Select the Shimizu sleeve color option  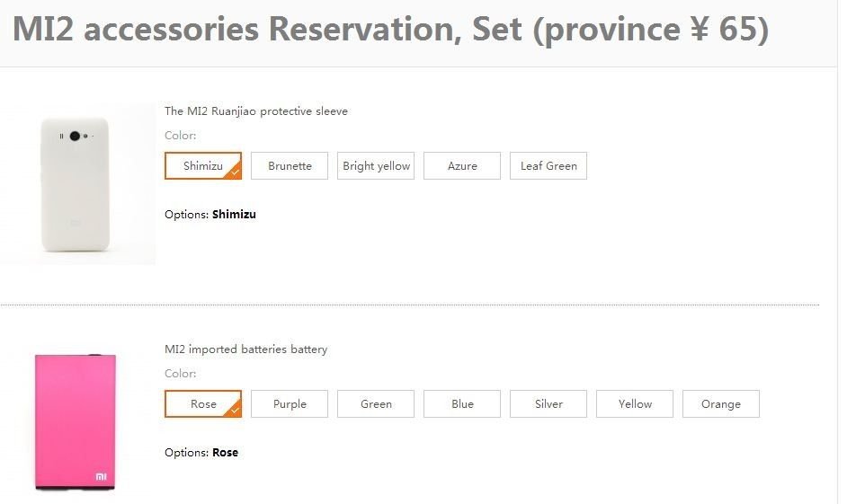tap(203, 166)
